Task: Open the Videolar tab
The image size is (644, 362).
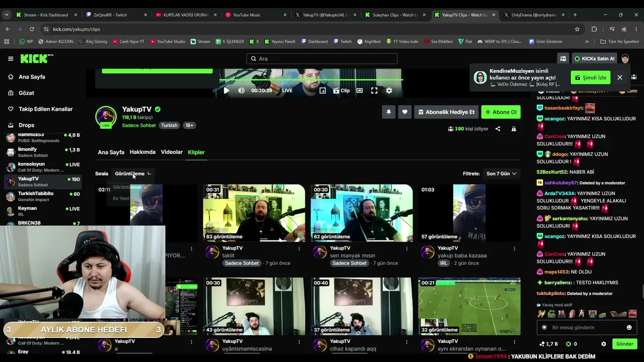Action: click(172, 152)
